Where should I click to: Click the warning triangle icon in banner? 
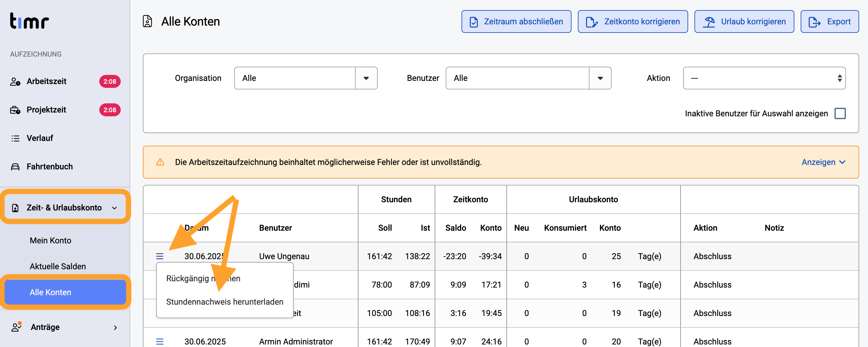pos(160,162)
